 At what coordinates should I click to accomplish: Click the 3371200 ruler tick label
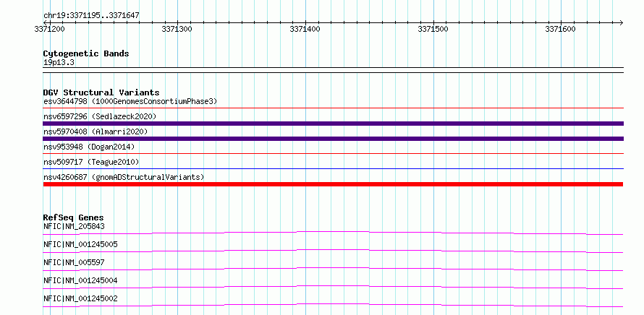[49, 29]
